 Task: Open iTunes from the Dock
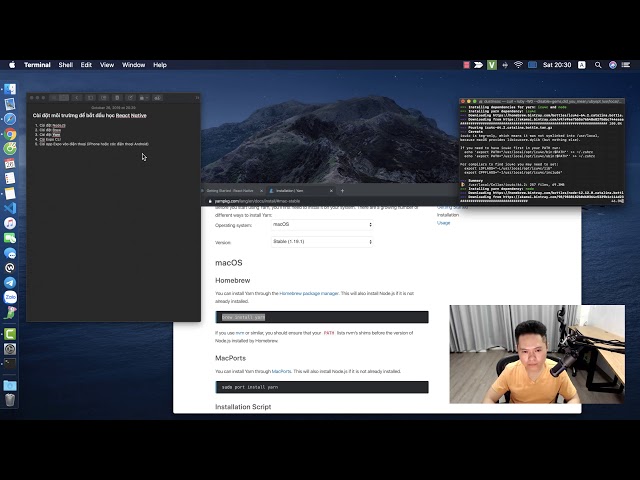click(x=10, y=223)
